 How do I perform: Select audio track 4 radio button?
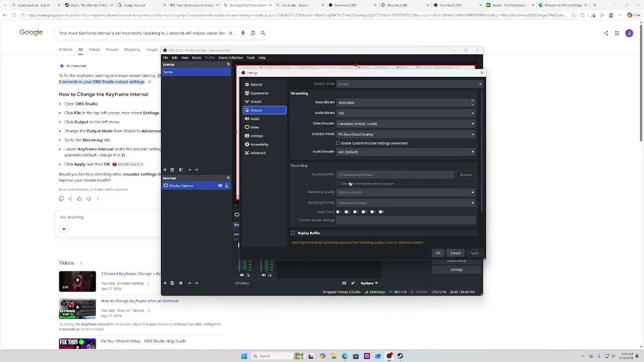[364, 212]
